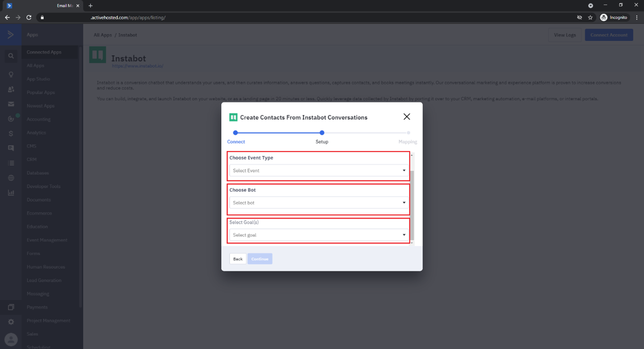Open the Select goal dropdown

point(318,235)
